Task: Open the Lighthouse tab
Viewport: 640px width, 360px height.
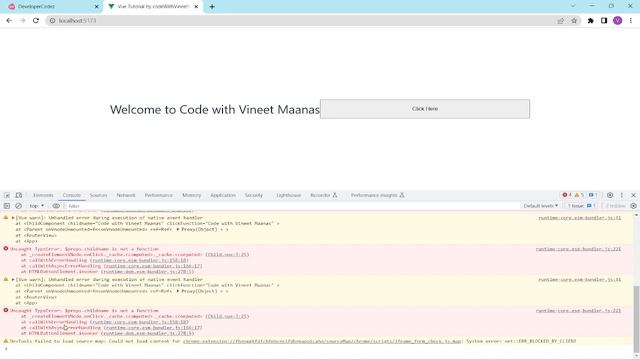Action: click(289, 196)
